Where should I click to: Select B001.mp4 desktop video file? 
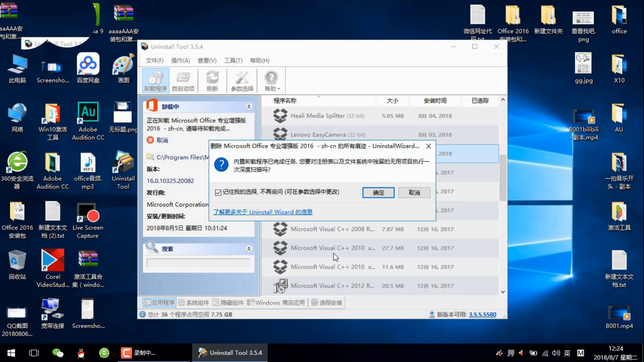click(x=619, y=317)
